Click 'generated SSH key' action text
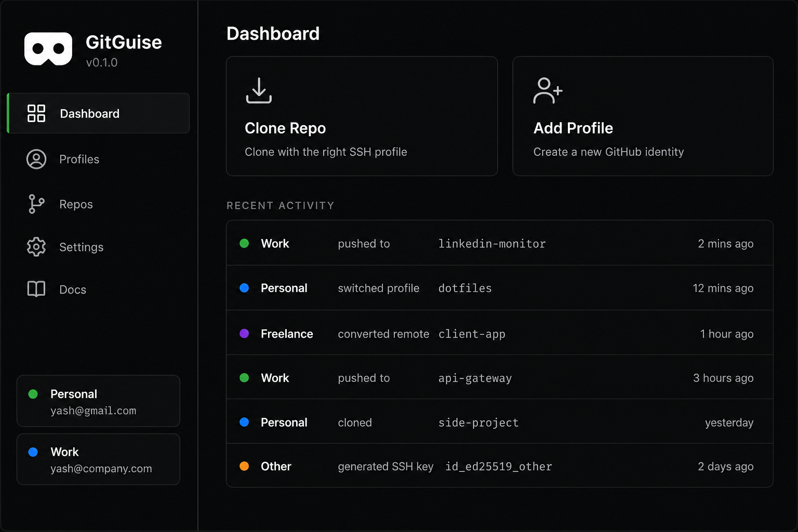This screenshot has height=532, width=798. [385, 467]
